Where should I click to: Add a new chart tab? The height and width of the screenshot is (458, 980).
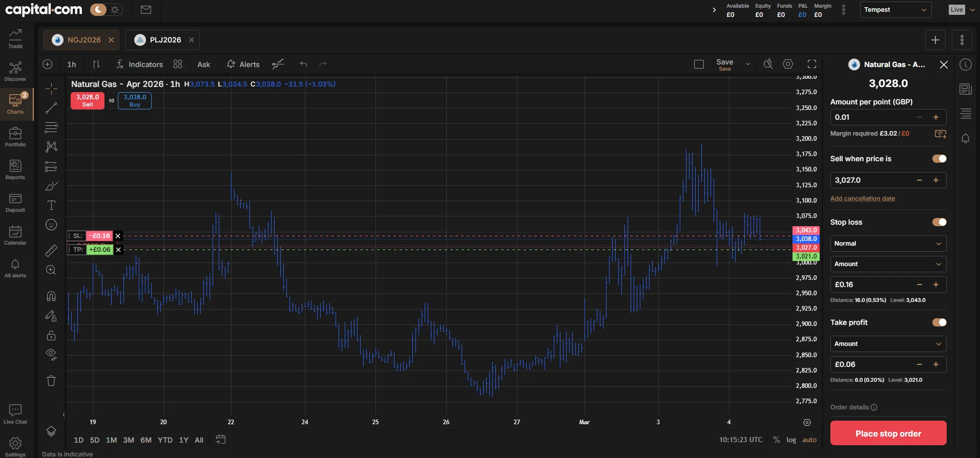click(935, 40)
